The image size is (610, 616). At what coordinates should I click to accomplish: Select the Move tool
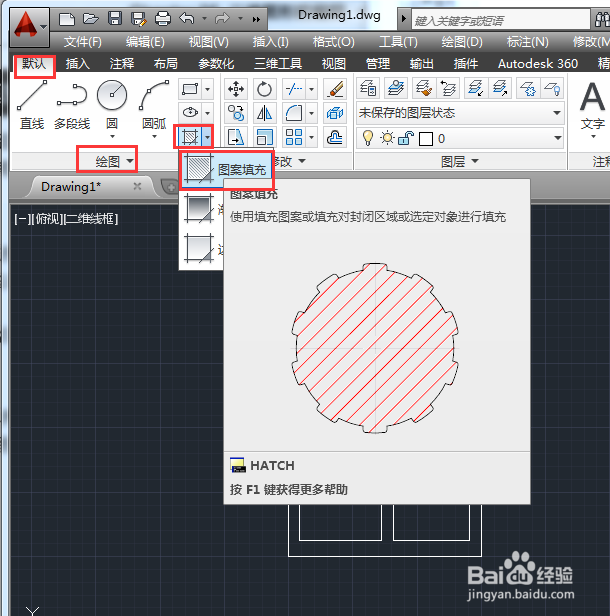[x=236, y=89]
